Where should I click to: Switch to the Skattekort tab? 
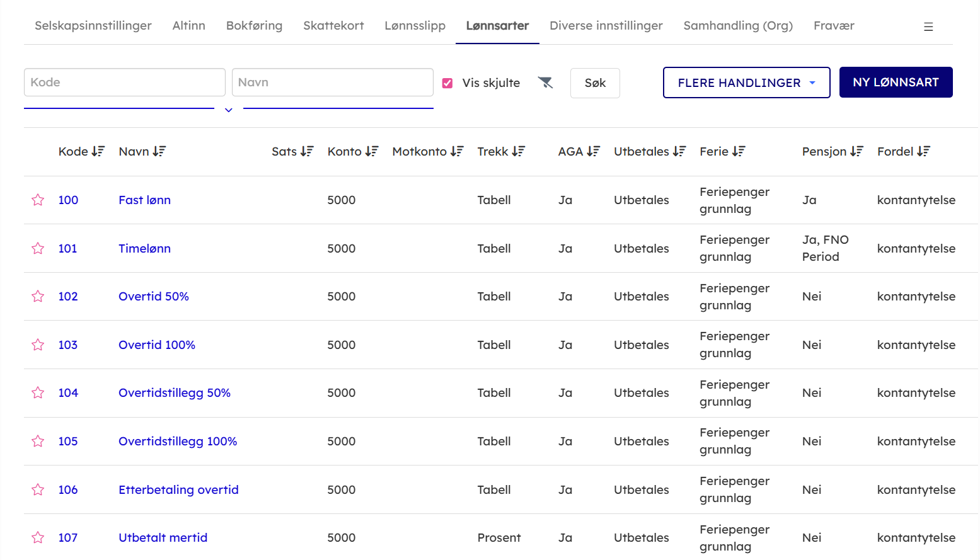click(333, 26)
